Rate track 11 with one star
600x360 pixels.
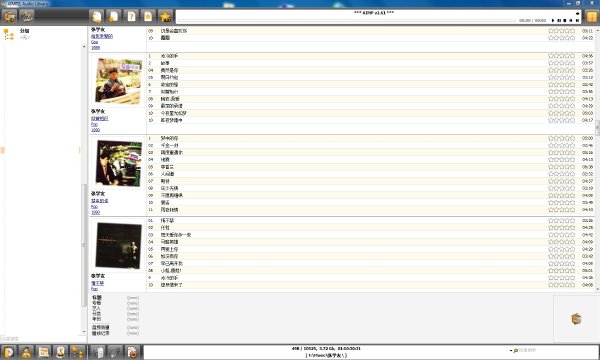click(551, 210)
